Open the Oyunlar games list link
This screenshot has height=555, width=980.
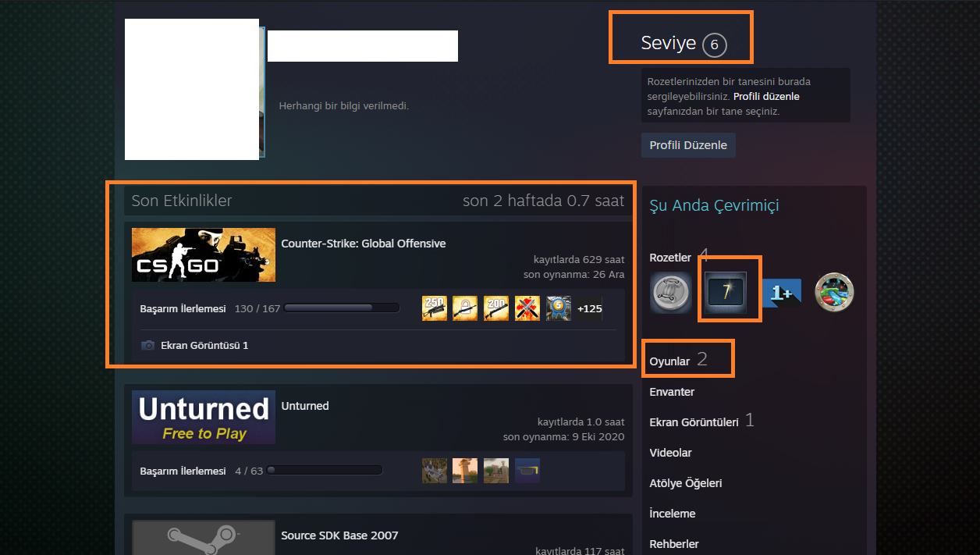(x=669, y=361)
